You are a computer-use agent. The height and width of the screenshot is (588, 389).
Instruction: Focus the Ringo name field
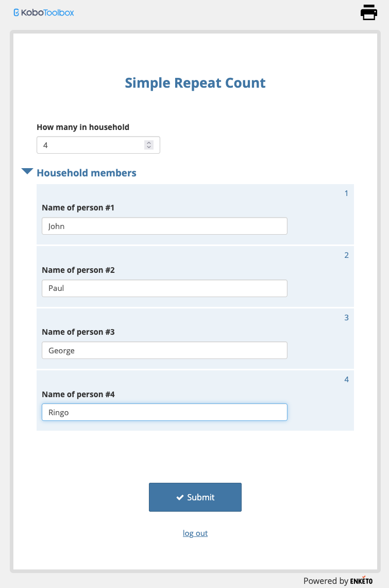[164, 412]
